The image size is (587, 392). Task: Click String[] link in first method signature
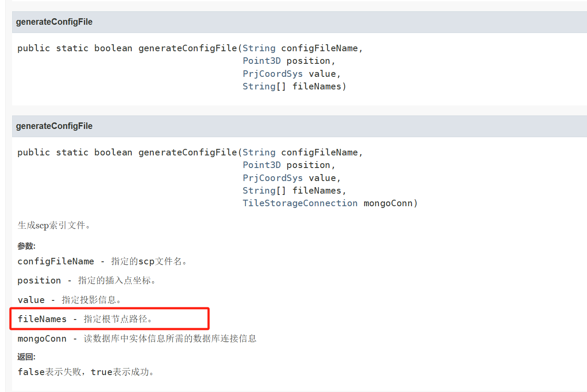point(259,86)
